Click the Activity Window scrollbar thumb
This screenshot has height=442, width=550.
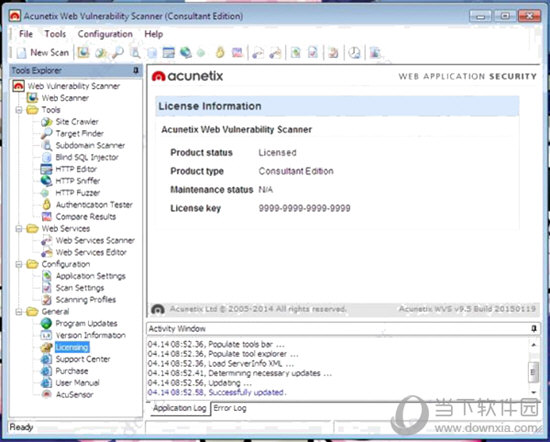534,372
